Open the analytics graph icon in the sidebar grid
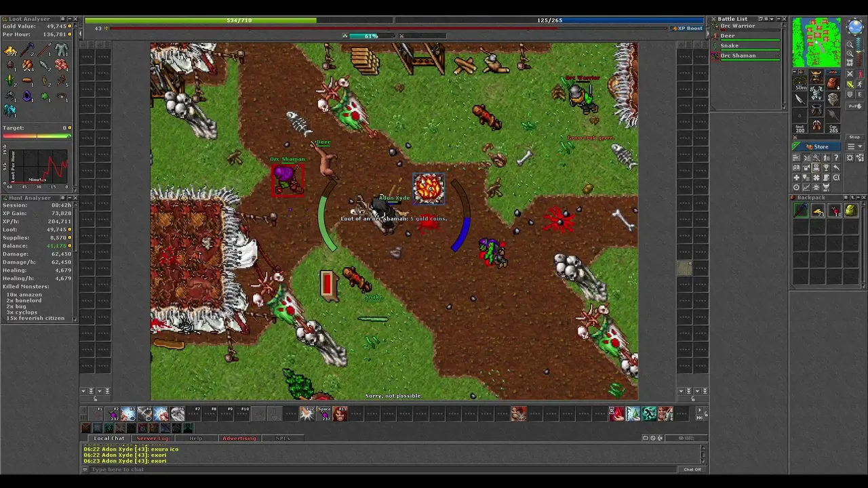Image resolution: width=868 pixels, height=488 pixels. click(x=806, y=187)
